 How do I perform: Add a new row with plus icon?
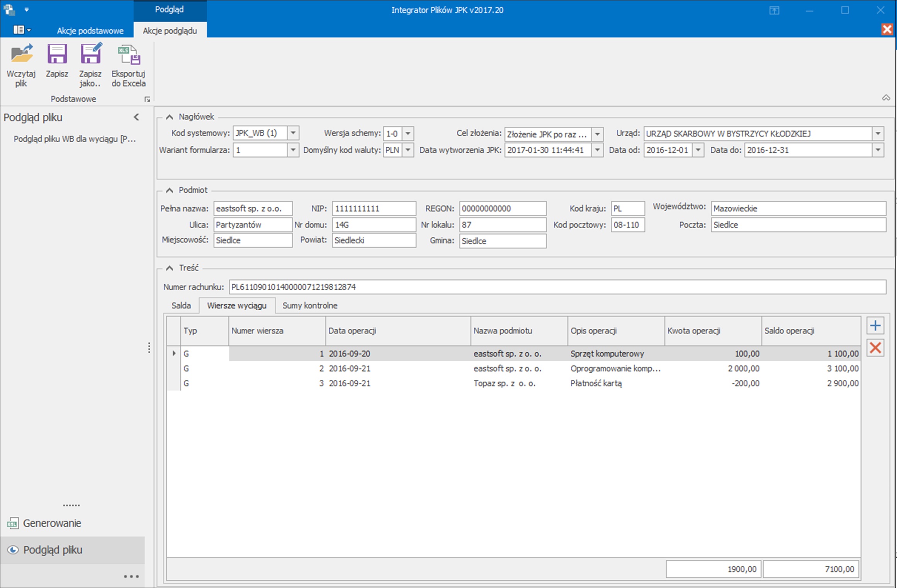point(875,326)
